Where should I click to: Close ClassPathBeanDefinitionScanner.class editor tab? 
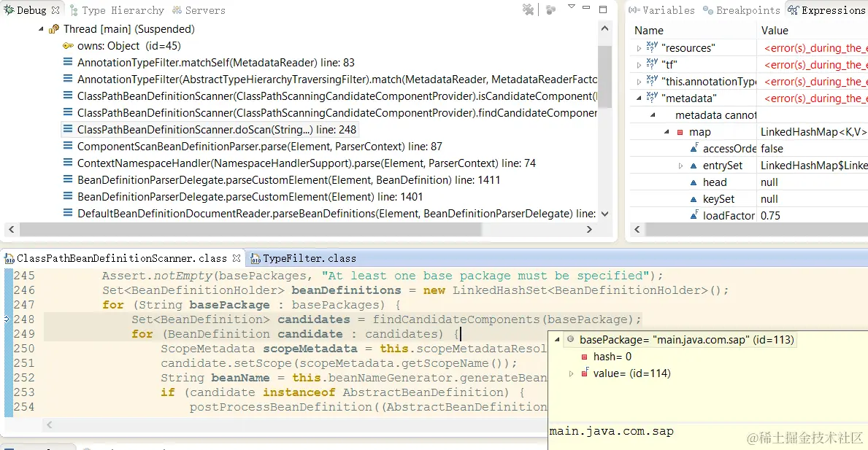coord(237,258)
